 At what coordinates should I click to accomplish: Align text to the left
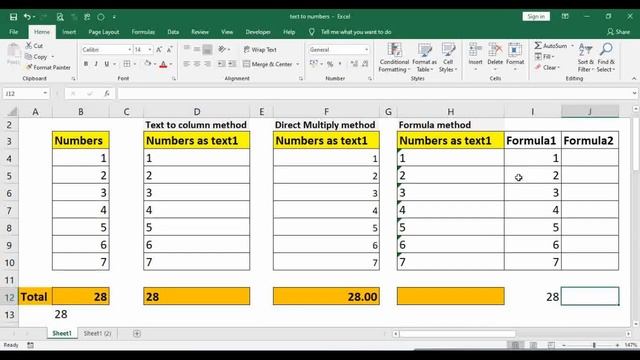[x=187, y=64]
